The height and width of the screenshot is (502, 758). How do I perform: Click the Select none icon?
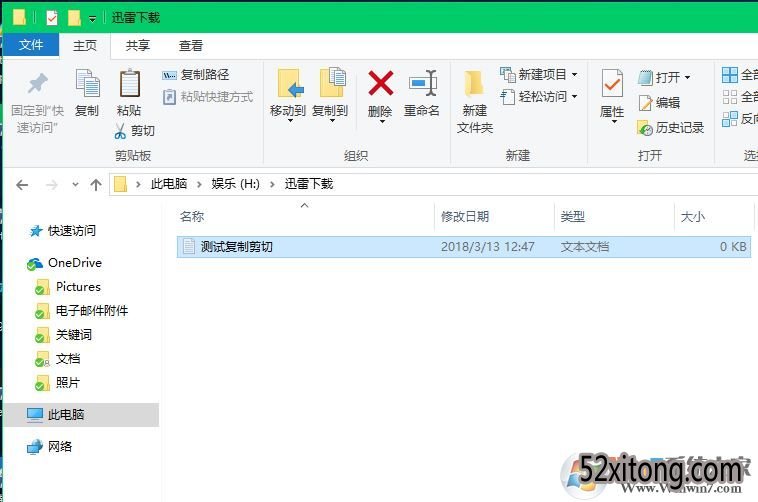point(730,97)
